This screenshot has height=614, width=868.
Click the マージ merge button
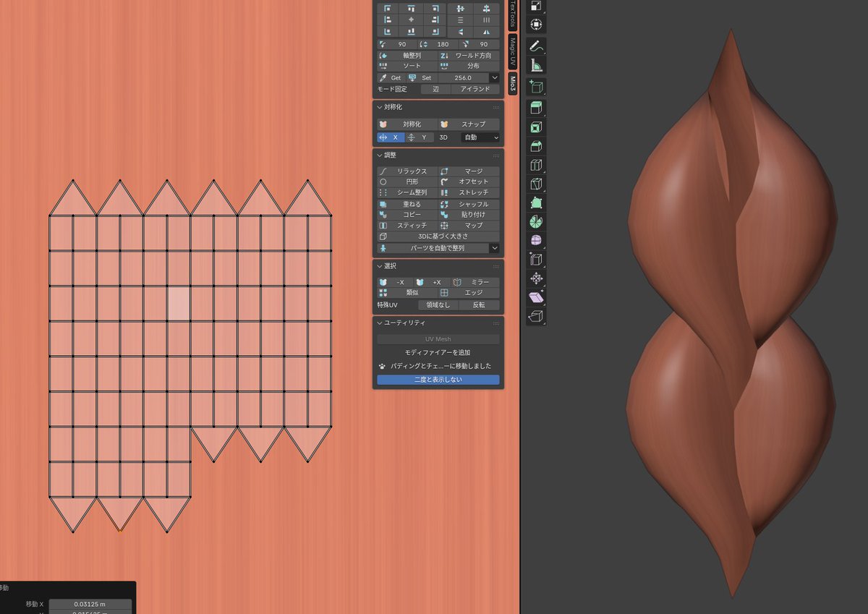pos(469,171)
